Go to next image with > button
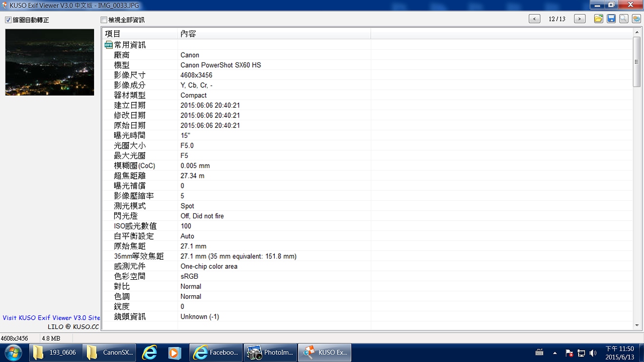Image resolution: width=644 pixels, height=362 pixels. tap(580, 19)
